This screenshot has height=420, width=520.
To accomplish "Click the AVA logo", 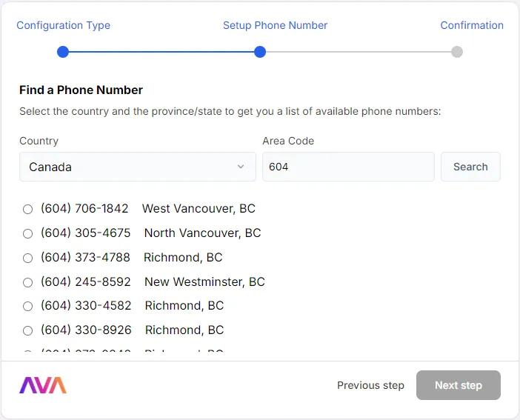I will [x=43, y=385].
